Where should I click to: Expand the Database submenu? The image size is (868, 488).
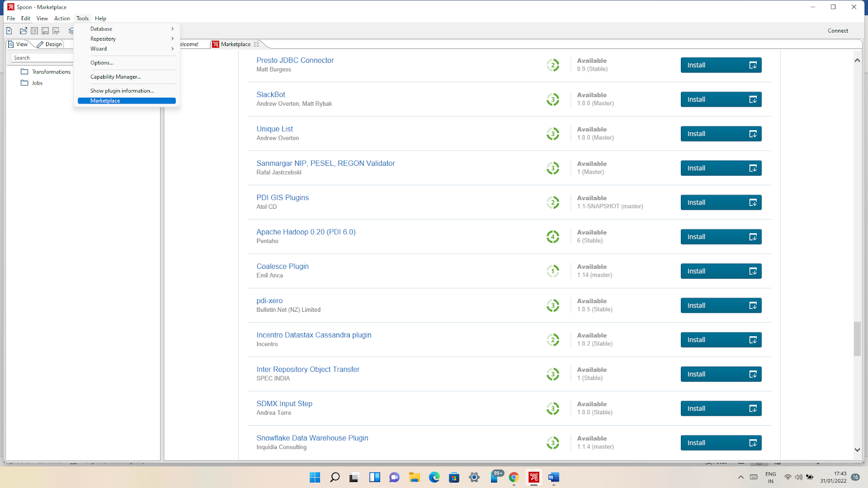127,29
